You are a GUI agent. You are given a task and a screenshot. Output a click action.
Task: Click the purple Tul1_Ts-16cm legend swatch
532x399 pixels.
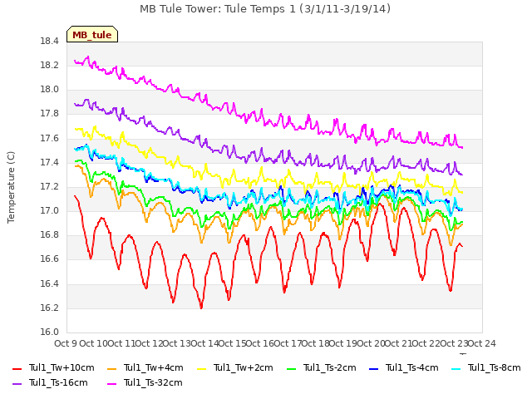click(x=17, y=383)
